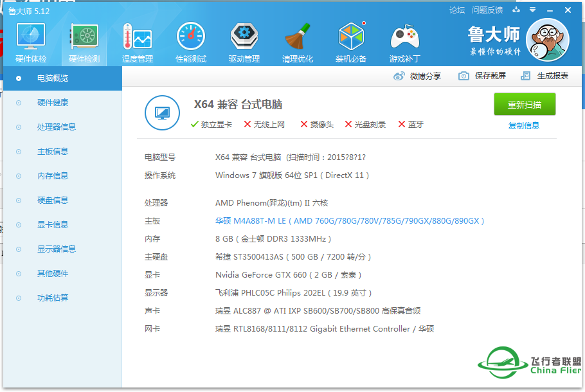Click the desktop computer circle icon
Viewport: 585px width, 392px height.
pos(162,112)
